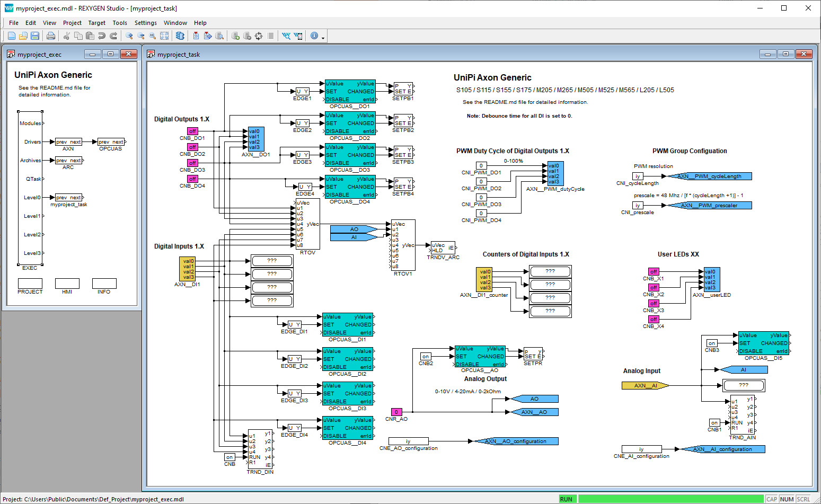Open the blue info icon in toolbar
Screen dimensions: 821x504
pyautogui.click(x=314, y=36)
